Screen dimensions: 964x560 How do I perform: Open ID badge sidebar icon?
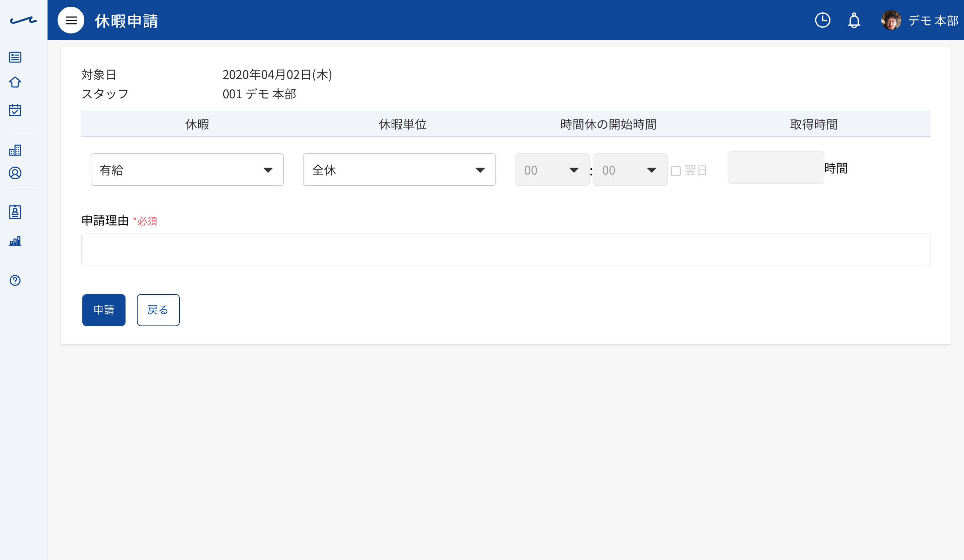[x=15, y=212]
